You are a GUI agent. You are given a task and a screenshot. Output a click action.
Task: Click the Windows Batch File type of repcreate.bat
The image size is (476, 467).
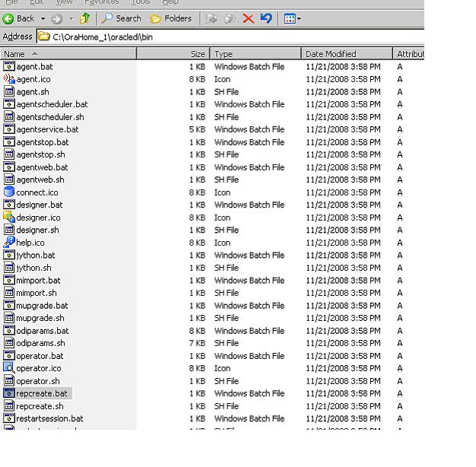pyautogui.click(x=249, y=393)
